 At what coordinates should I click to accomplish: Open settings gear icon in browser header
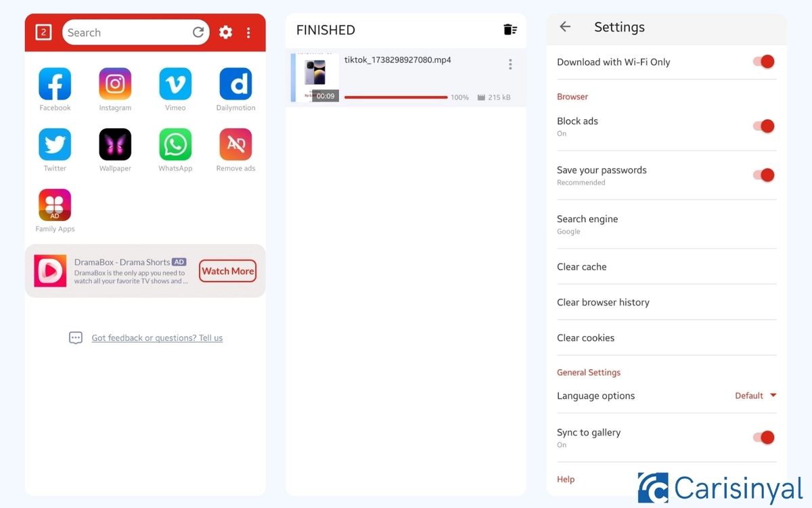click(x=226, y=32)
